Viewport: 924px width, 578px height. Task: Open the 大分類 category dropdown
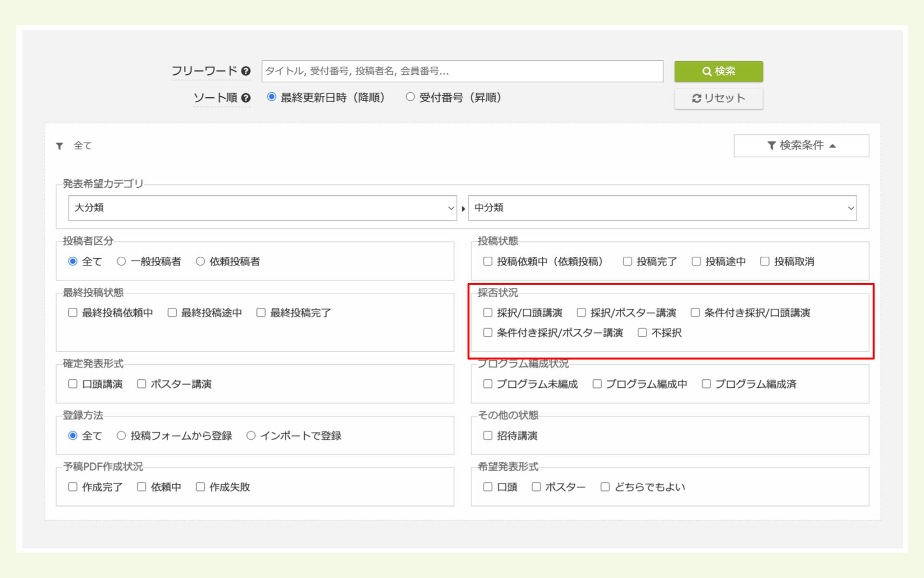262,208
